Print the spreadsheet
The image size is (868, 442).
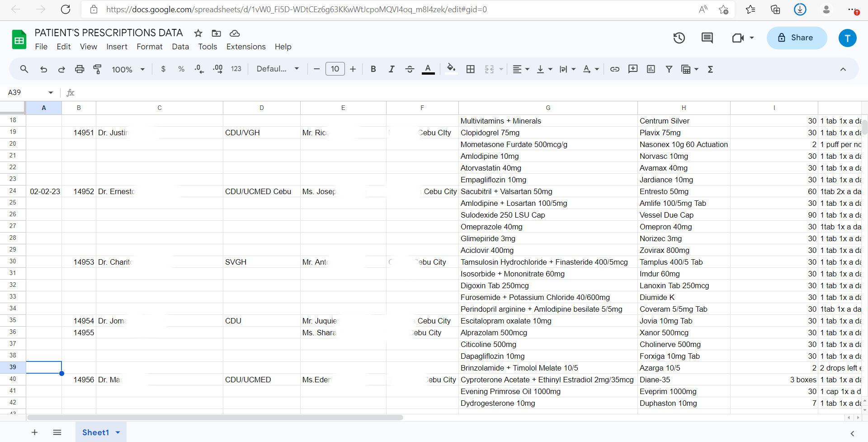(x=80, y=69)
